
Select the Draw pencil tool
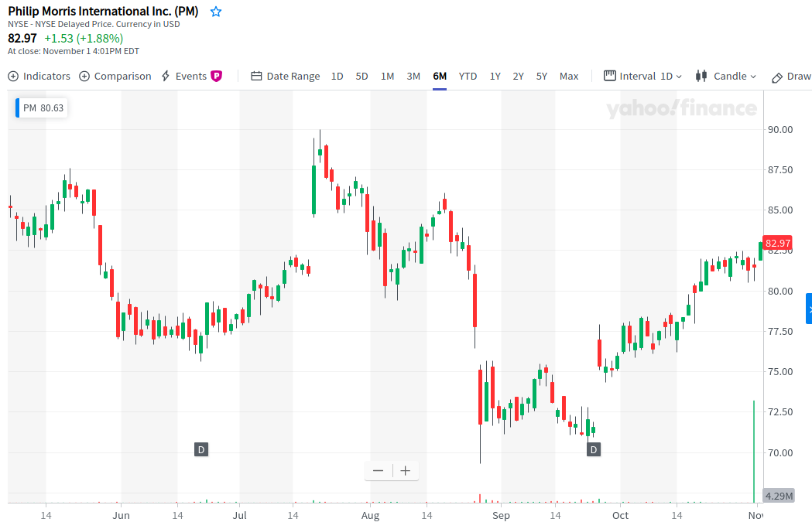click(x=777, y=77)
